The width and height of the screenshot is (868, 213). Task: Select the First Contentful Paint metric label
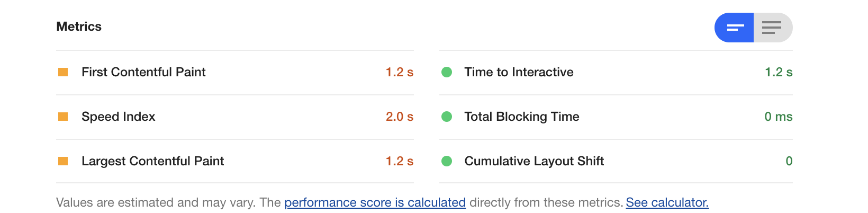point(143,72)
